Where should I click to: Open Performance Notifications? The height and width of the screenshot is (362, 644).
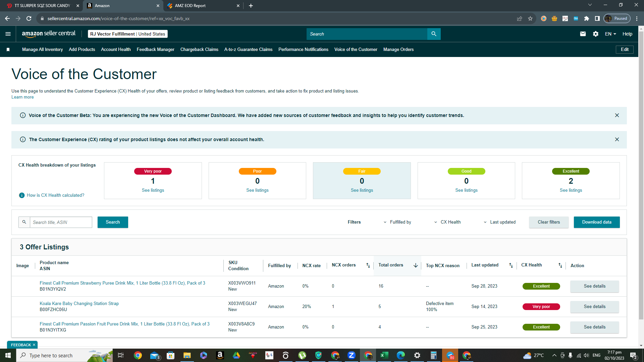(x=303, y=50)
